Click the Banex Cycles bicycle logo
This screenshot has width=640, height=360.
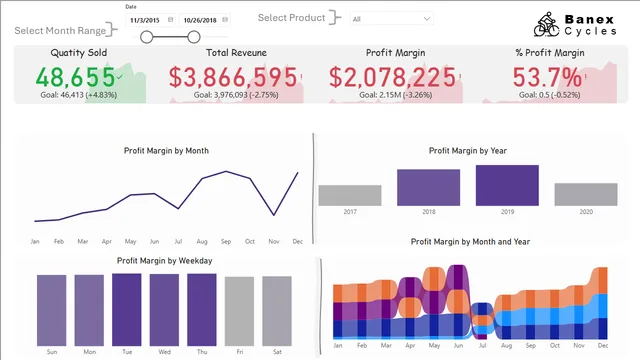[546, 24]
